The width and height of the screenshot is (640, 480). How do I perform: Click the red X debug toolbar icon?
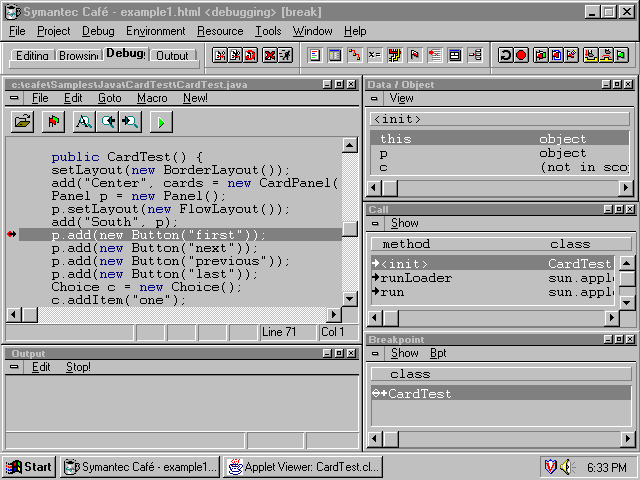pos(270,55)
